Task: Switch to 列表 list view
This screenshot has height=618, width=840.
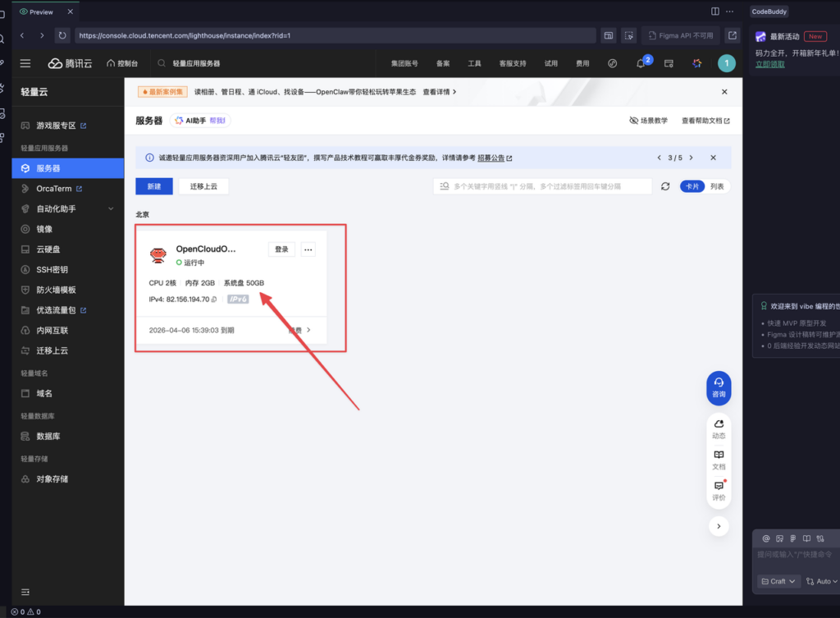Action: (x=717, y=186)
